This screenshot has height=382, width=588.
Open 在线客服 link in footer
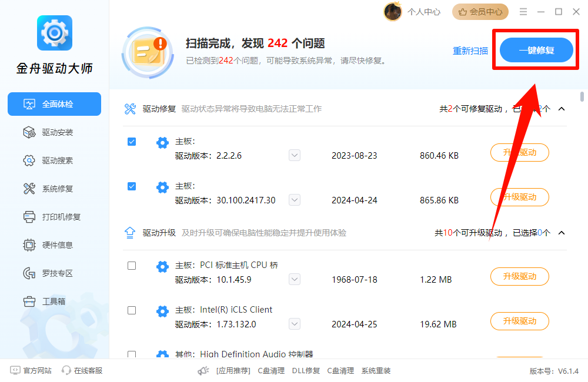pos(88,371)
